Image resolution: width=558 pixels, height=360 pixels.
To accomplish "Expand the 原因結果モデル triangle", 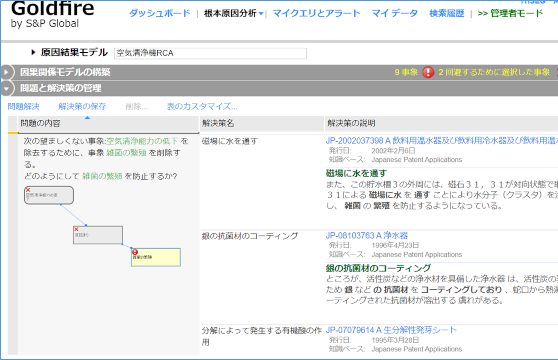I will click(x=33, y=52).
